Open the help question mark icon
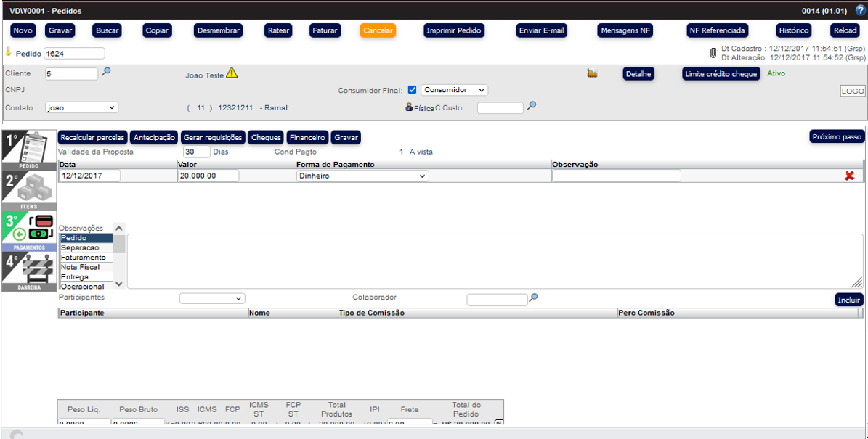The image size is (868, 439). pos(860,11)
